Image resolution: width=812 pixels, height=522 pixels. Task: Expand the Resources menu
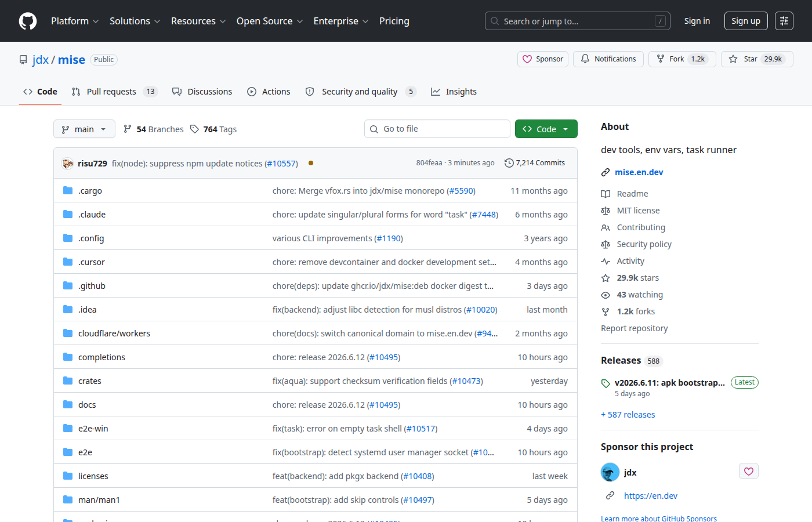(x=198, y=21)
